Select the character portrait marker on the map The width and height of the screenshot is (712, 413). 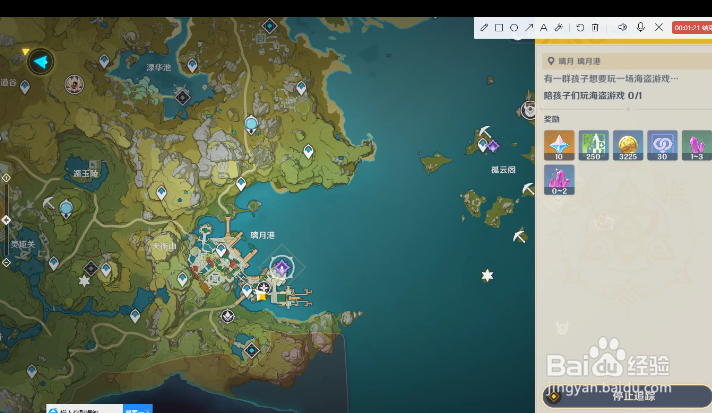point(74,84)
